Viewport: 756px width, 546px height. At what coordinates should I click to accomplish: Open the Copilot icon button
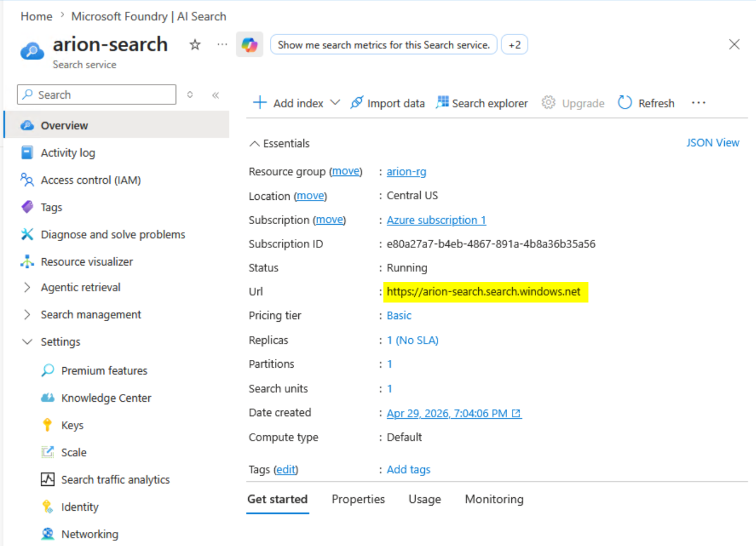coord(249,45)
